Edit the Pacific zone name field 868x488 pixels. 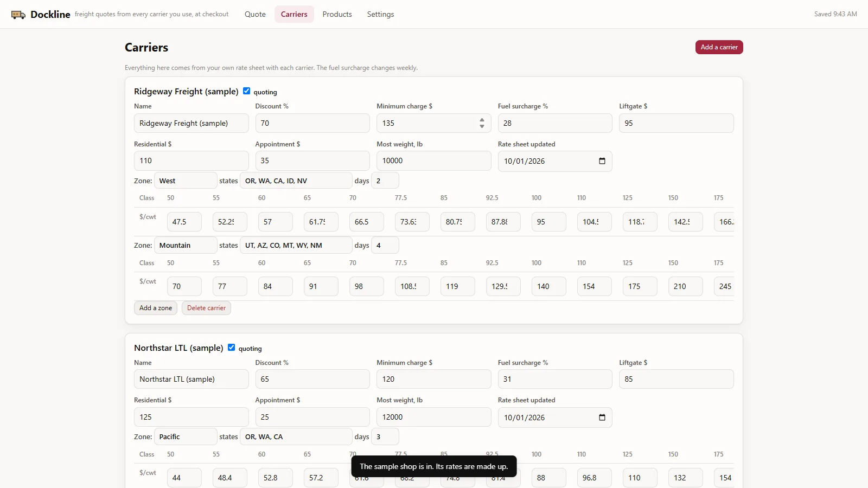[186, 436]
